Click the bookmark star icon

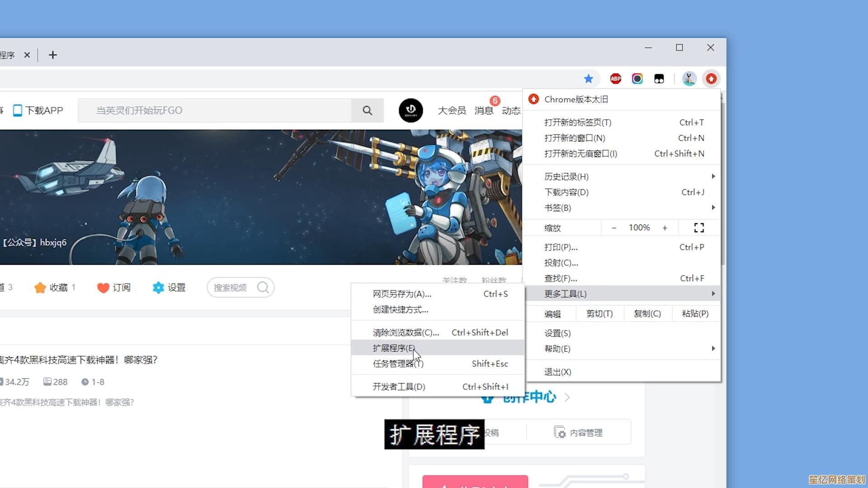coord(588,79)
